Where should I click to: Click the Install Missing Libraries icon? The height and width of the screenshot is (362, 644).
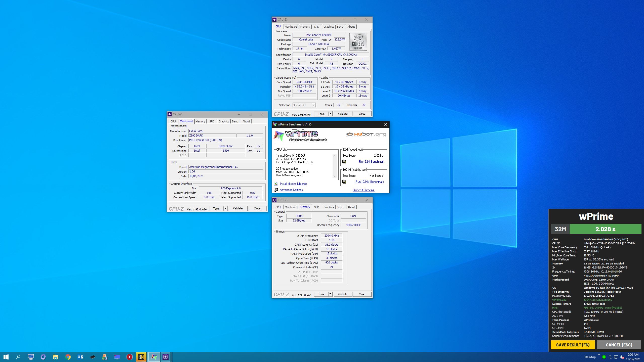276,184
